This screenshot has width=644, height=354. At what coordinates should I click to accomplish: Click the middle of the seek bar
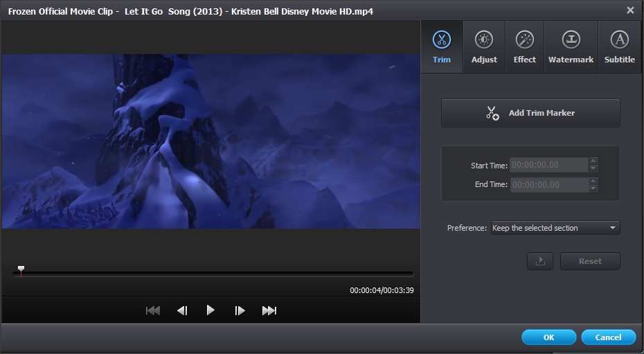point(213,274)
